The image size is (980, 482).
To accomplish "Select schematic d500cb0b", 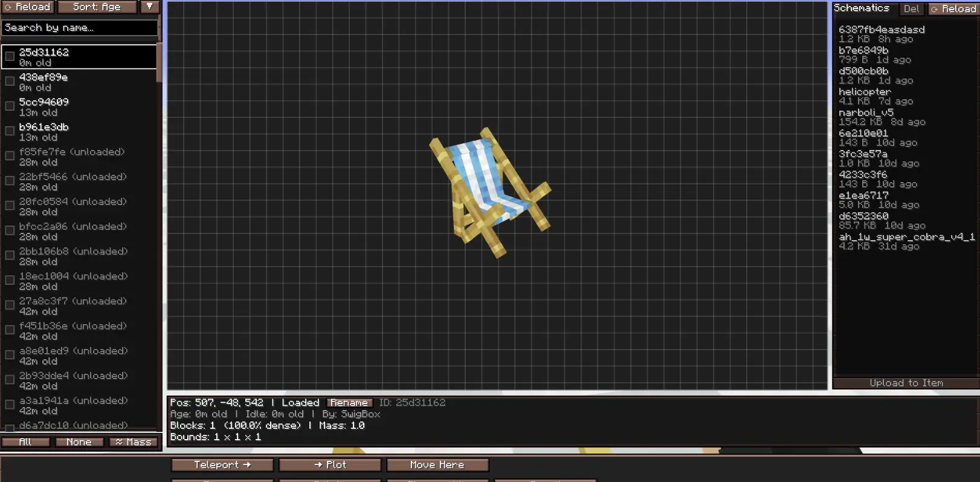I will 906,75.
